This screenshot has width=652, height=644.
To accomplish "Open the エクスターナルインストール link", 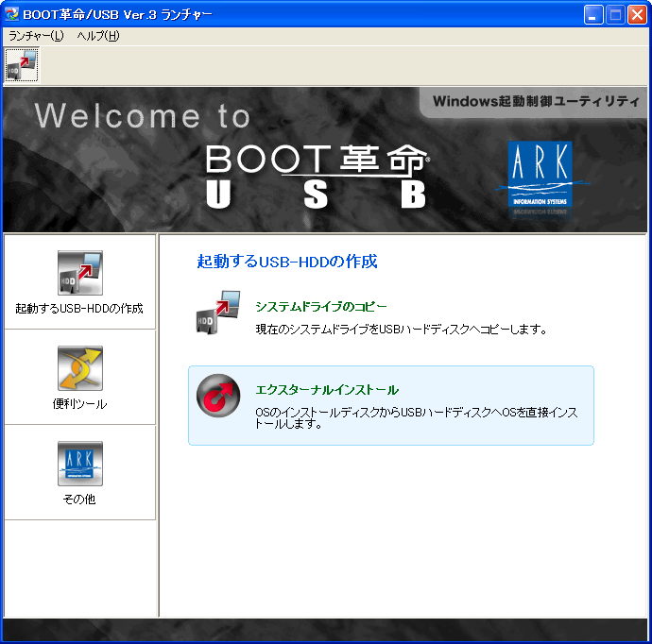I will click(327, 390).
